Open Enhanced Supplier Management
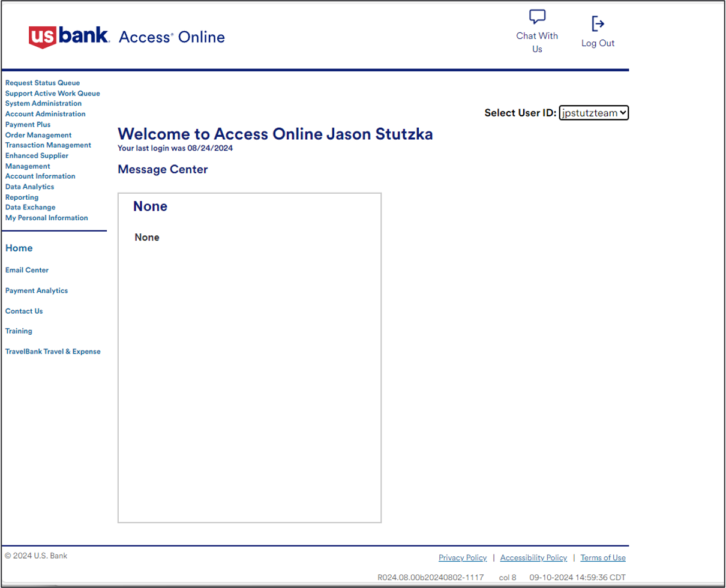 37,161
